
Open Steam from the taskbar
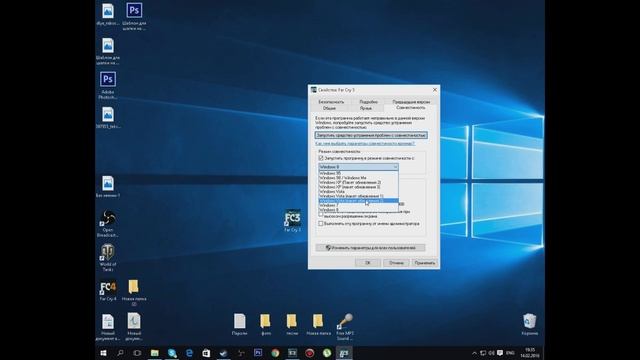click(x=223, y=353)
